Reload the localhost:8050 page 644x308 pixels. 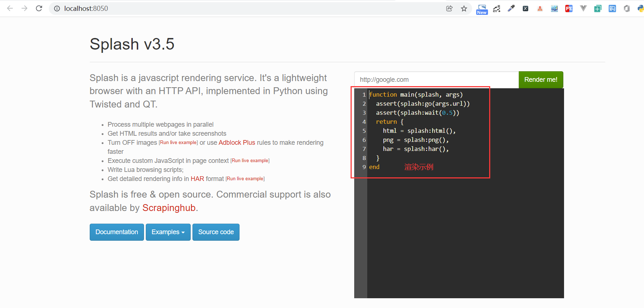[39, 8]
